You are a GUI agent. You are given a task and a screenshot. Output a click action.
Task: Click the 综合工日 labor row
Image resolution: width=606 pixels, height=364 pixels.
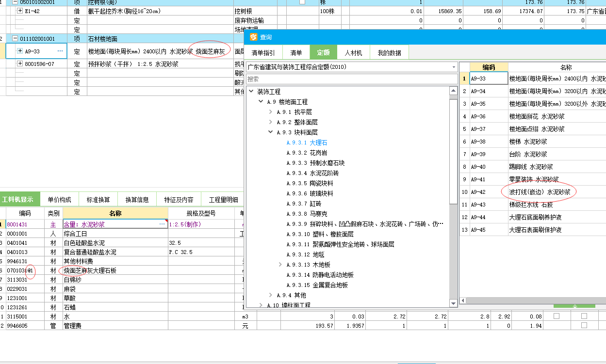(121, 234)
